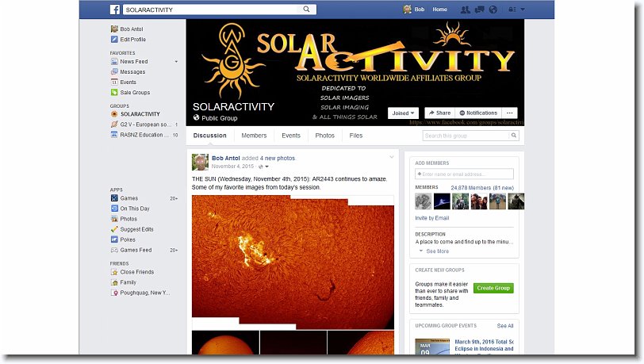Open Privacy Shortcuts lock icon
Viewport: 644px width, 364px height.
[x=512, y=10]
